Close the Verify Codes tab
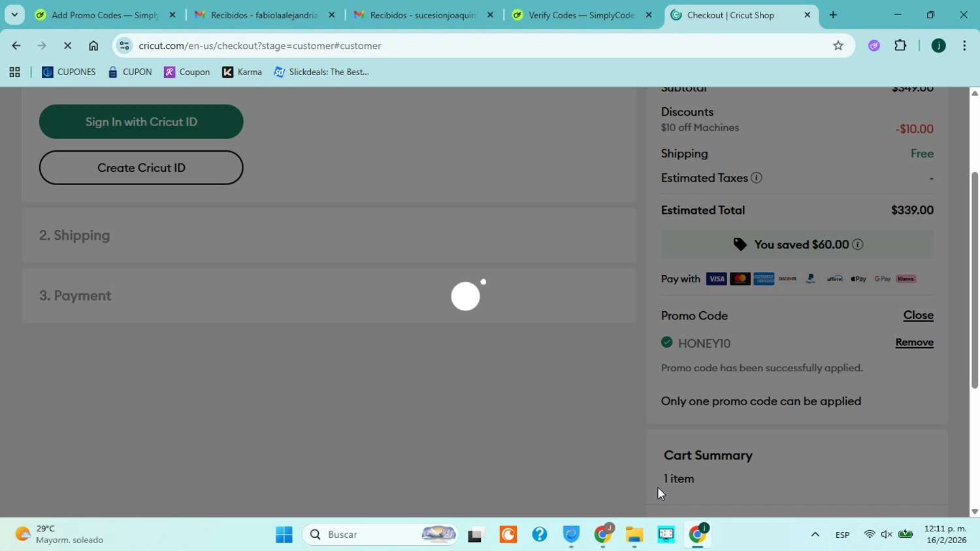This screenshot has height=551, width=980. point(649,15)
